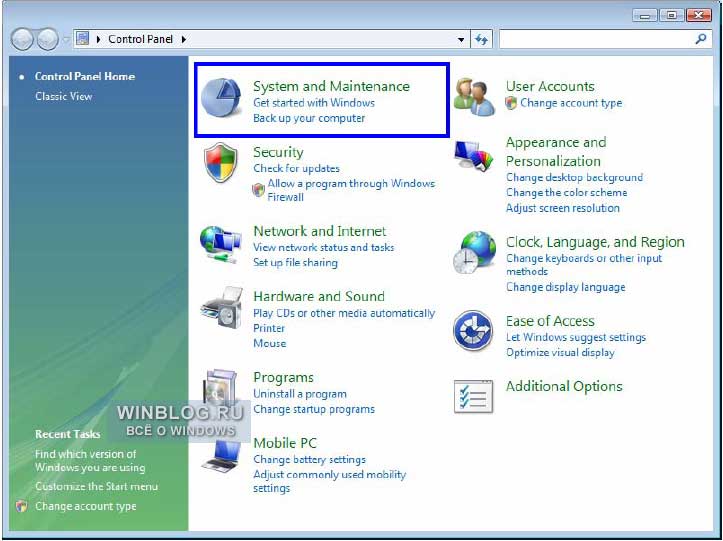Open Appearance and Personalization heading

pos(556,152)
